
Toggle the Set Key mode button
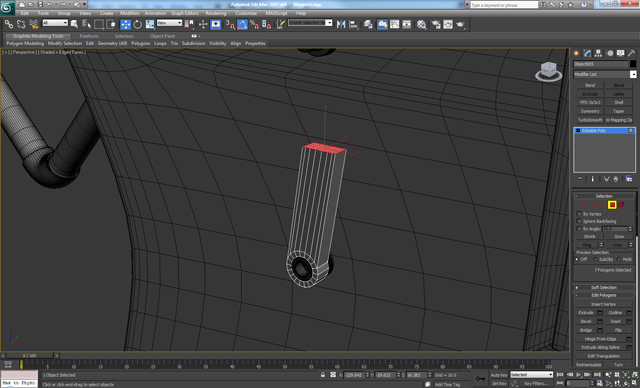click(x=499, y=384)
